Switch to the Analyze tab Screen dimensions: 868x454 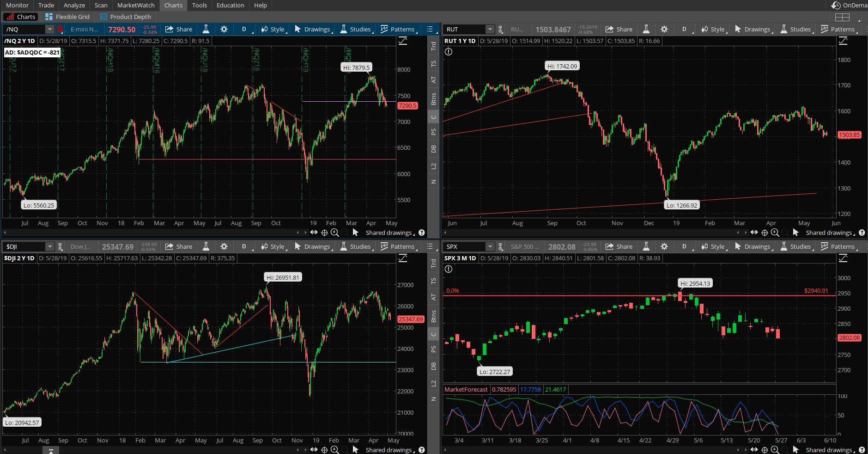[x=74, y=5]
